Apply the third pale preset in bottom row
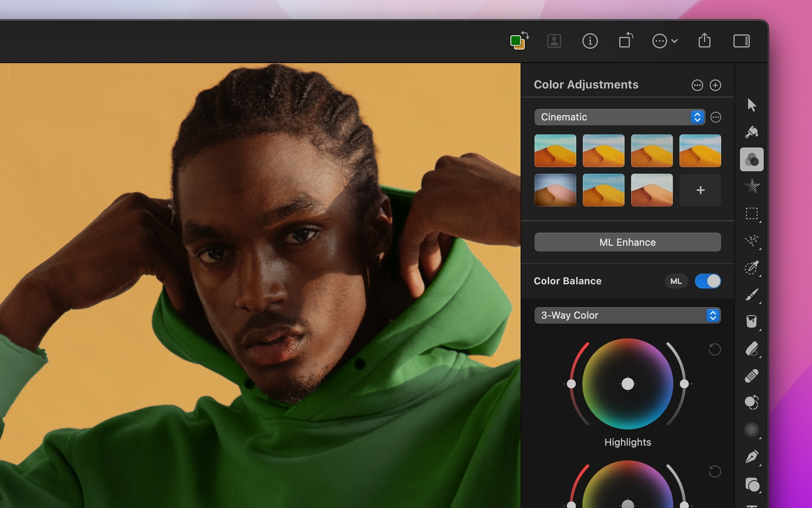Image resolution: width=812 pixels, height=508 pixels. pyautogui.click(x=652, y=190)
